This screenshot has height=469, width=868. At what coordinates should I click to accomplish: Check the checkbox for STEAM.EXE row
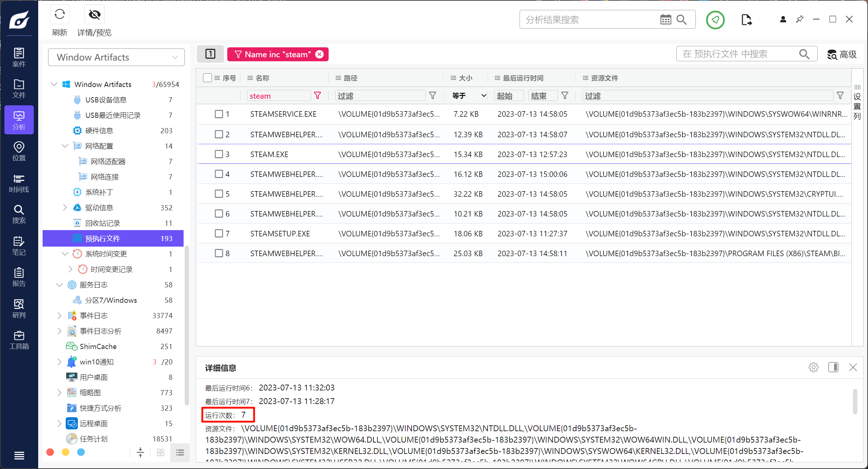(x=219, y=154)
